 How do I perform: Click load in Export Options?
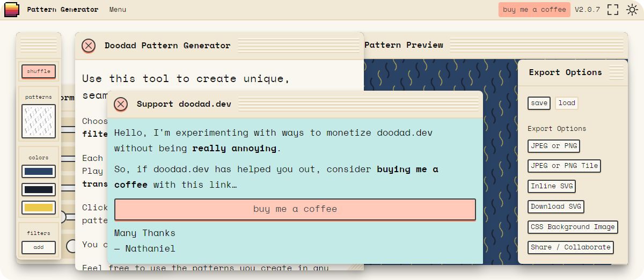coord(567,103)
